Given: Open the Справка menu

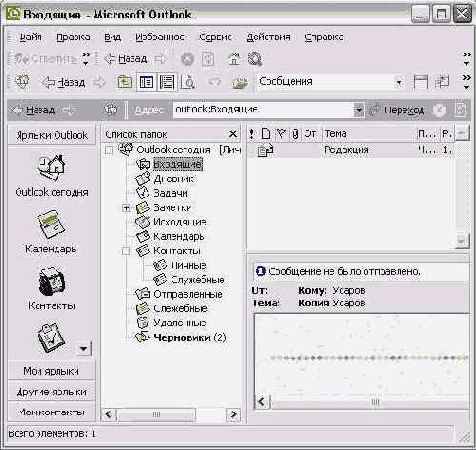Looking at the screenshot, I should point(324,37).
